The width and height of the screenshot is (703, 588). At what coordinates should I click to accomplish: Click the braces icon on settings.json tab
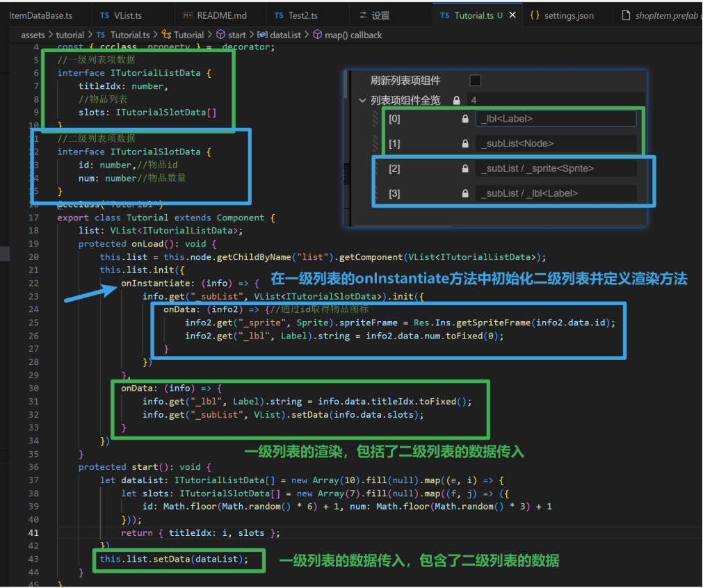pos(535,15)
